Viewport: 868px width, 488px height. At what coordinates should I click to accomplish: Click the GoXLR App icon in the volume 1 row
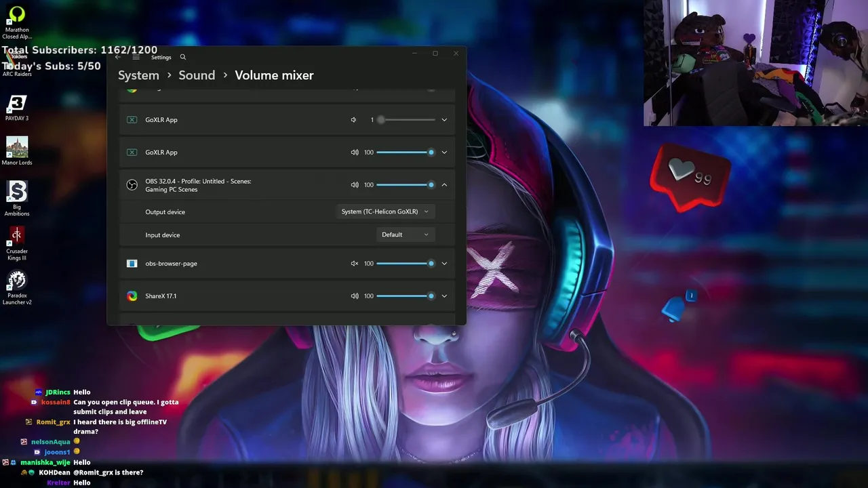pos(132,120)
